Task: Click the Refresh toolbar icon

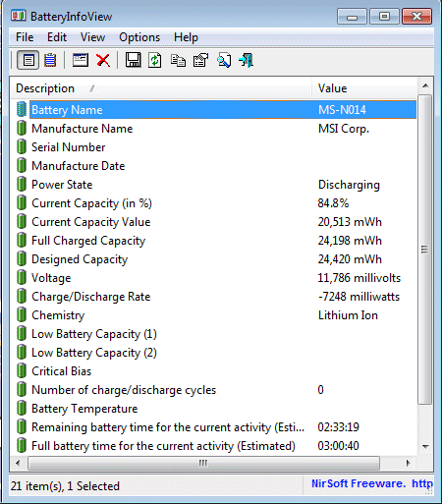Action: (x=155, y=60)
